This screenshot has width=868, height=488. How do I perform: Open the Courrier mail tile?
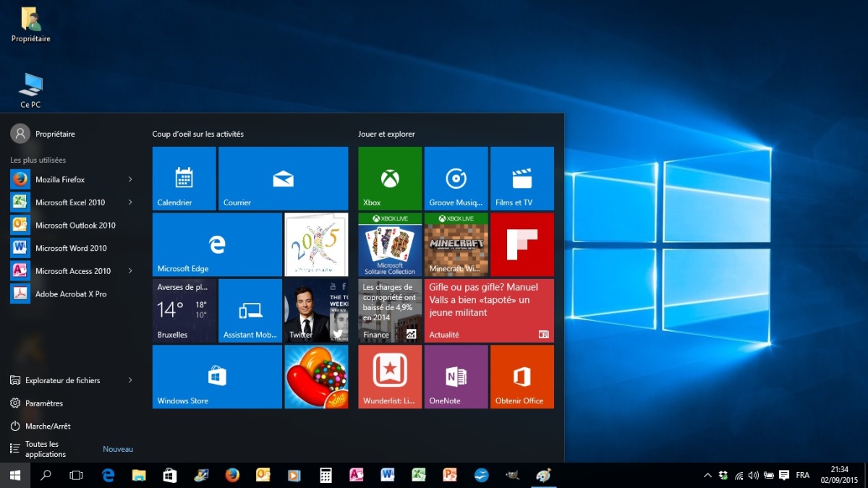coord(283,179)
